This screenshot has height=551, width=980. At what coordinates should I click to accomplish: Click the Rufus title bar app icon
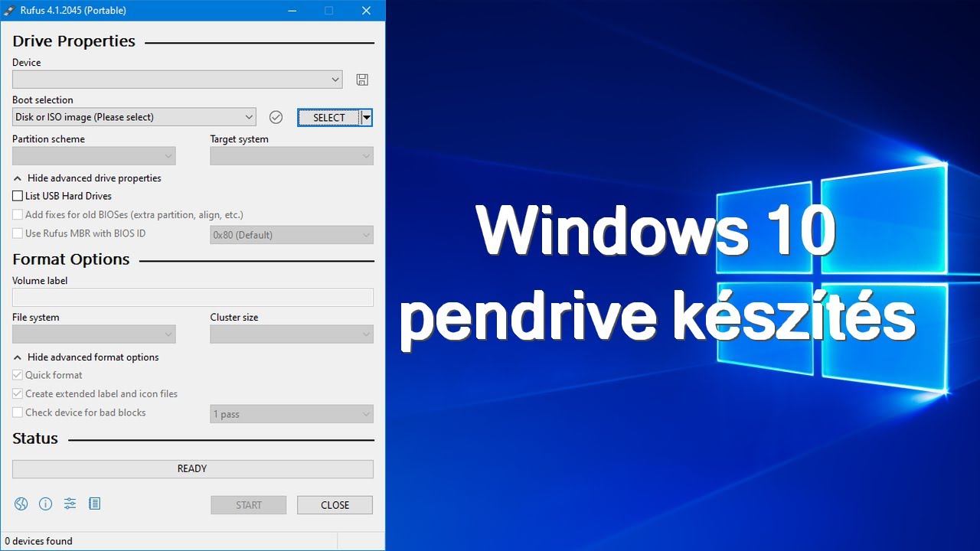point(9,11)
